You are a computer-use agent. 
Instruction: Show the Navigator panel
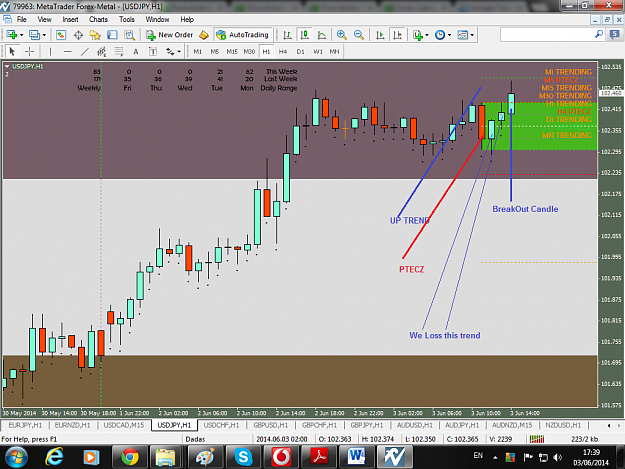(95, 35)
